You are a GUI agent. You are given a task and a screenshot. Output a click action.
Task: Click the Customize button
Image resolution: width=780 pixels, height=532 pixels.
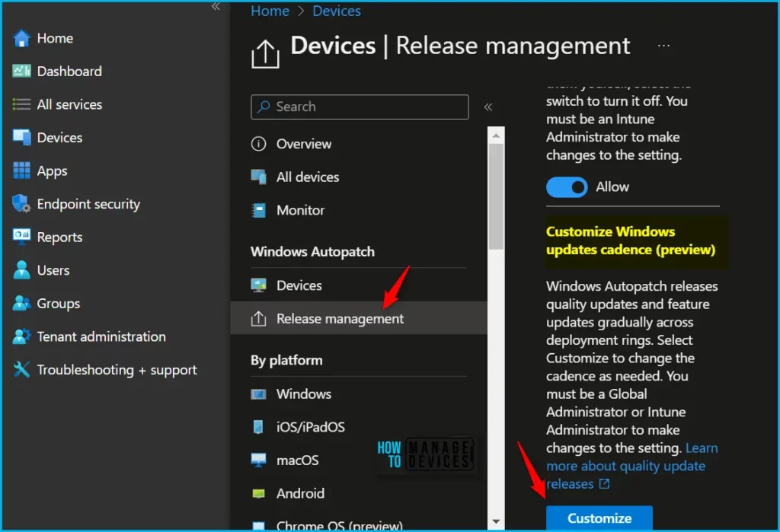599,518
